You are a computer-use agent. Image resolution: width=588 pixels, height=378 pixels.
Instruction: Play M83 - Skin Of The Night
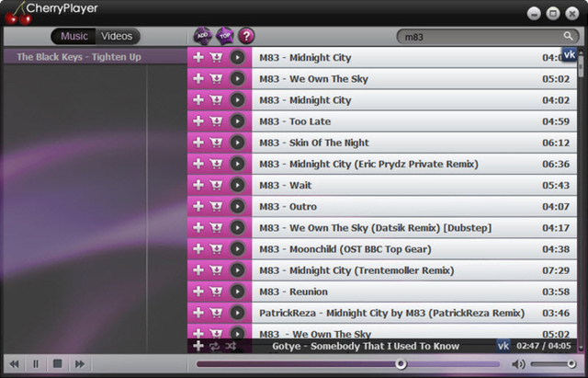point(237,143)
